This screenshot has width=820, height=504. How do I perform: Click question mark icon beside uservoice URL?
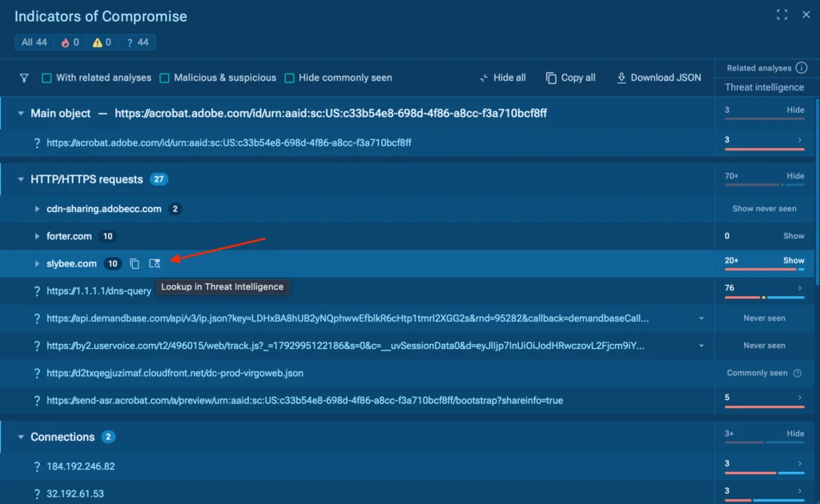tap(37, 346)
